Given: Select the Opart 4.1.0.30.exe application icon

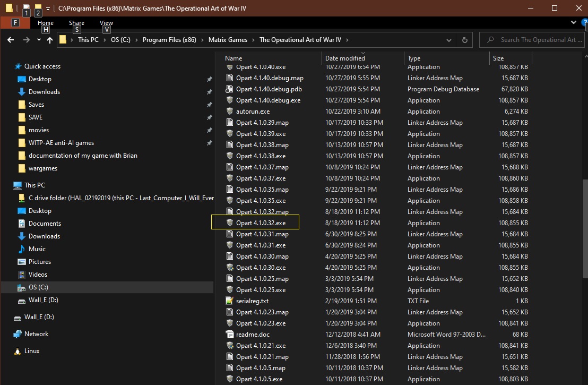Looking at the screenshot, I should point(230,267).
